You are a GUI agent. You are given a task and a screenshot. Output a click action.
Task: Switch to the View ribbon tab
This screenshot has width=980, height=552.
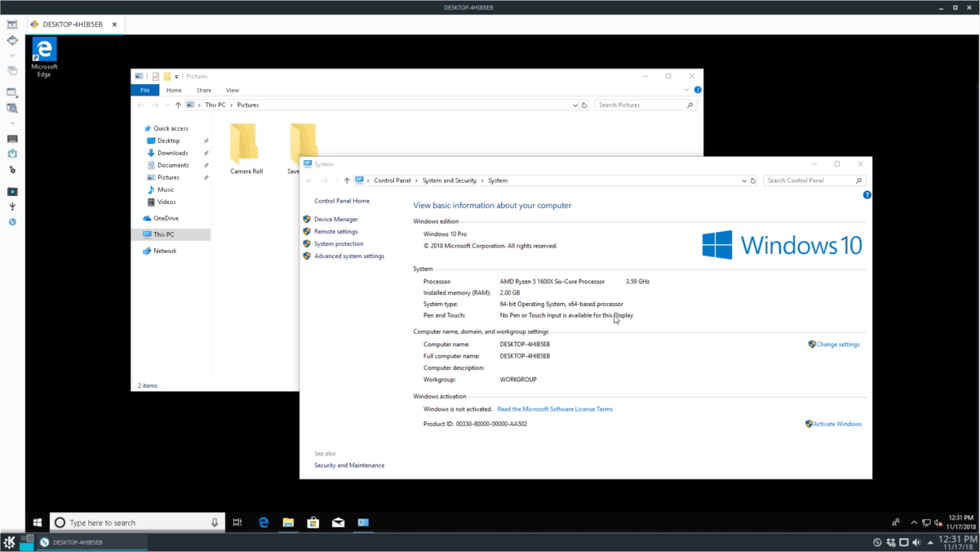coord(233,90)
